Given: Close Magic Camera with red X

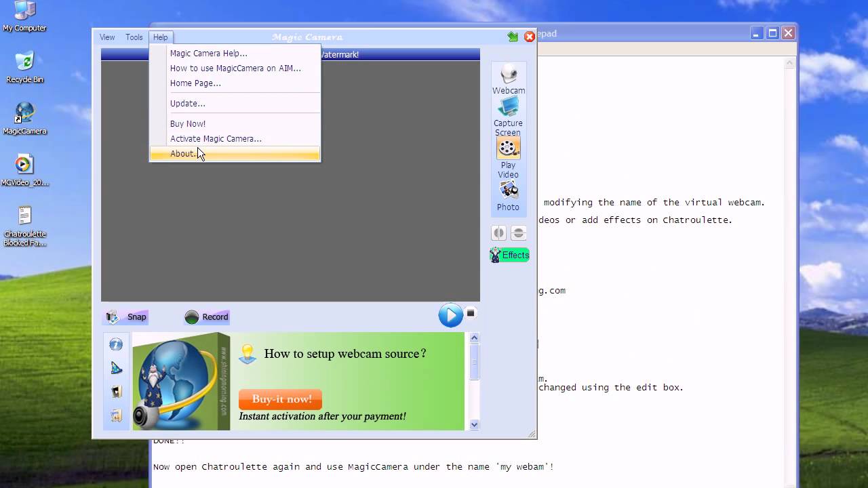Looking at the screenshot, I should 530,37.
